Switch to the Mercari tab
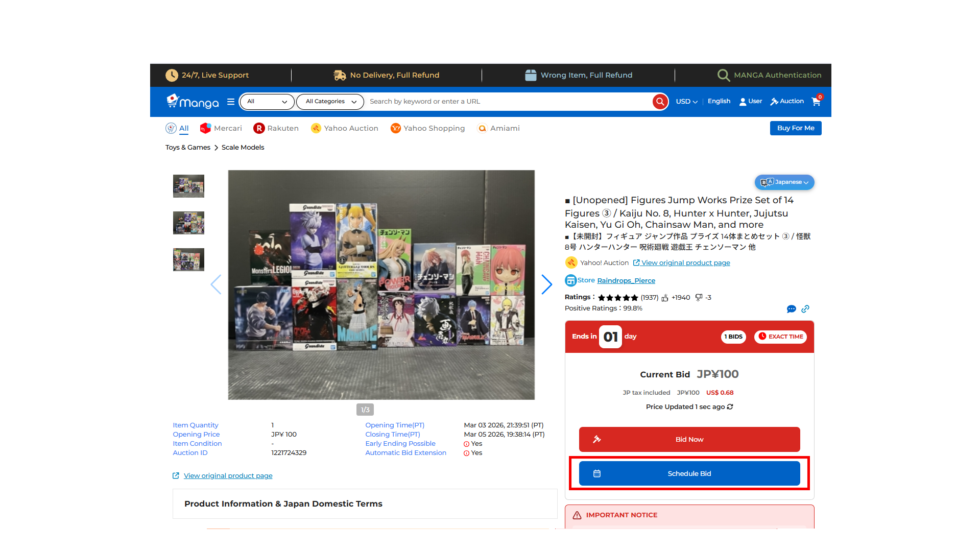The image size is (980, 551). 221,128
